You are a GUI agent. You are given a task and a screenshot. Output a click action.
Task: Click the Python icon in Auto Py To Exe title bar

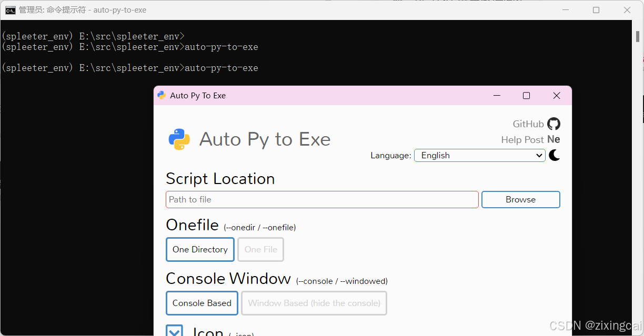(161, 95)
